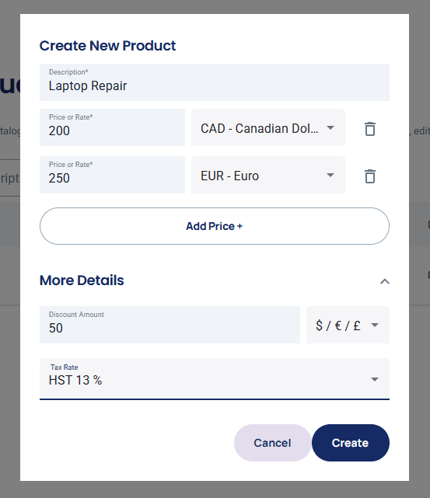Click the Add Price + button
Screen dimensions: 430x498
click(x=214, y=226)
